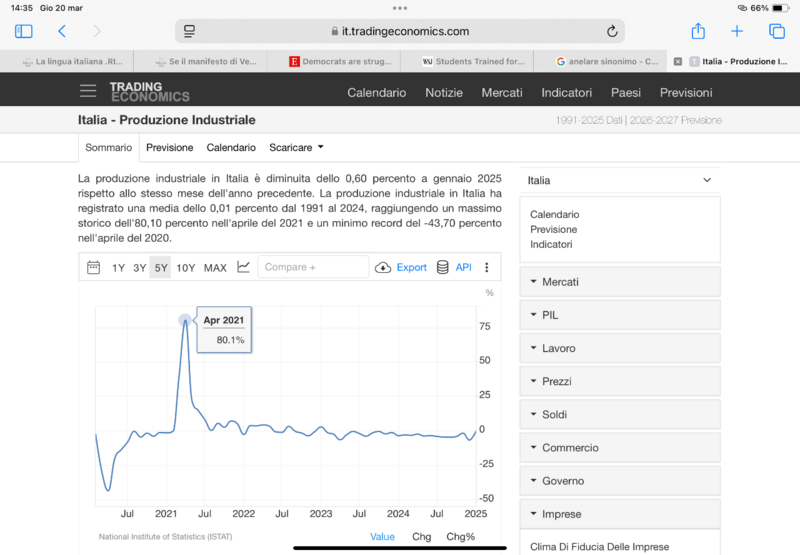Expand the Scaricare dropdown
Image resolution: width=800 pixels, height=555 pixels.
point(296,147)
